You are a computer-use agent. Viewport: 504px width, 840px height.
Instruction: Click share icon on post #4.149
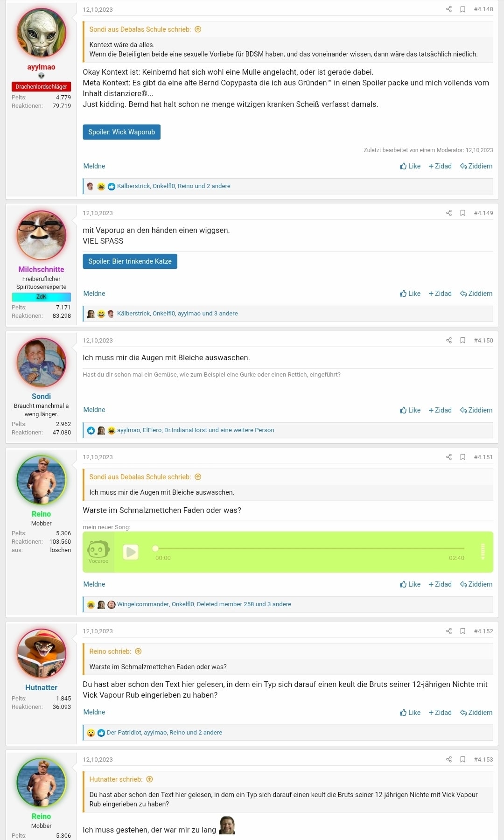(449, 213)
